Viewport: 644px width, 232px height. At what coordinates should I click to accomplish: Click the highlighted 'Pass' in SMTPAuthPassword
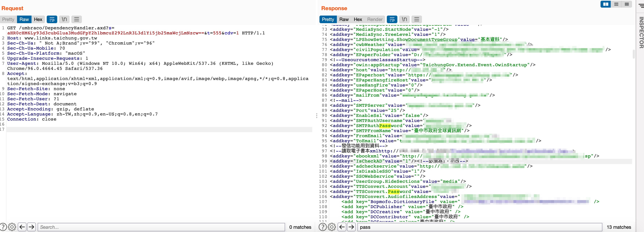(385, 126)
